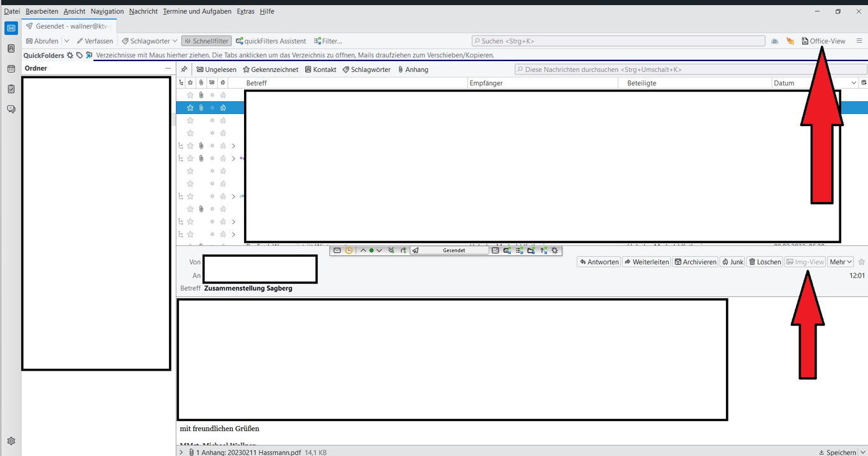The width and height of the screenshot is (868, 456).
Task: Click the Löschen button
Action: pyautogui.click(x=765, y=262)
